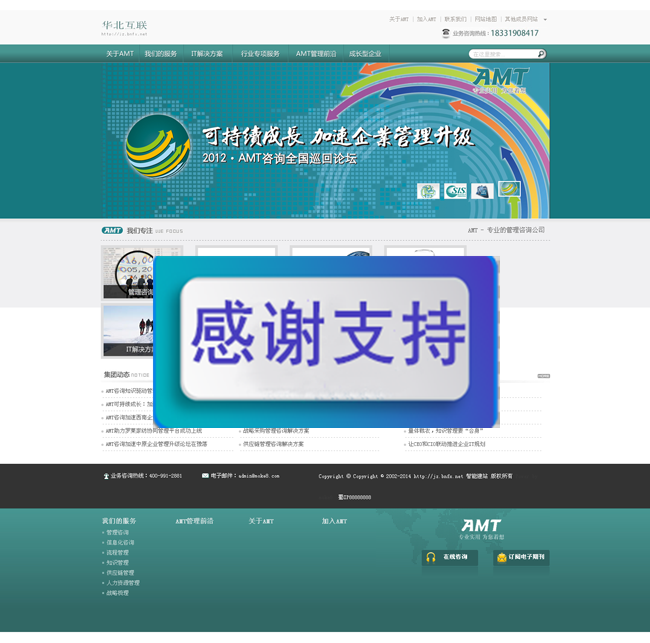Open 供应链管理咨询解决方案 link
This screenshot has width=650, height=643.
click(x=273, y=444)
